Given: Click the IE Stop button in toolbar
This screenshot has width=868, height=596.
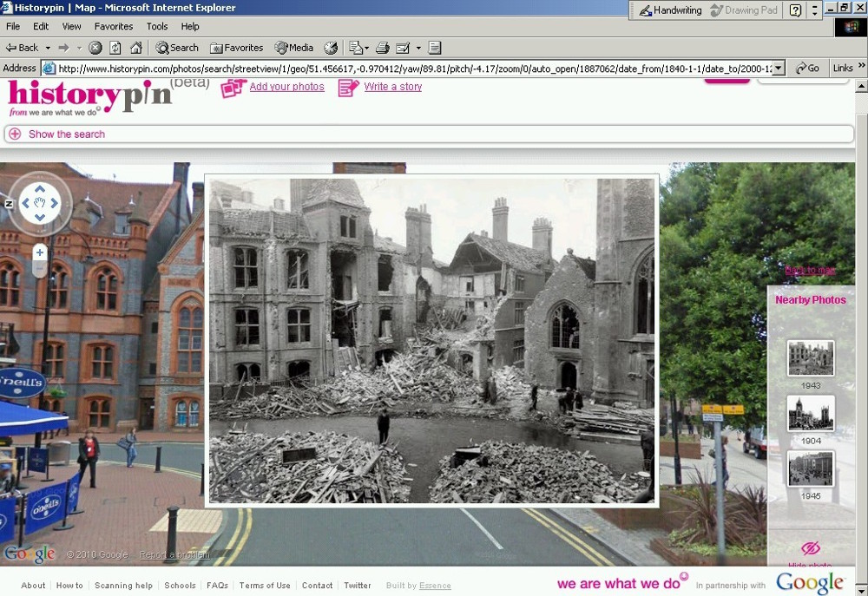Looking at the screenshot, I should [95, 48].
